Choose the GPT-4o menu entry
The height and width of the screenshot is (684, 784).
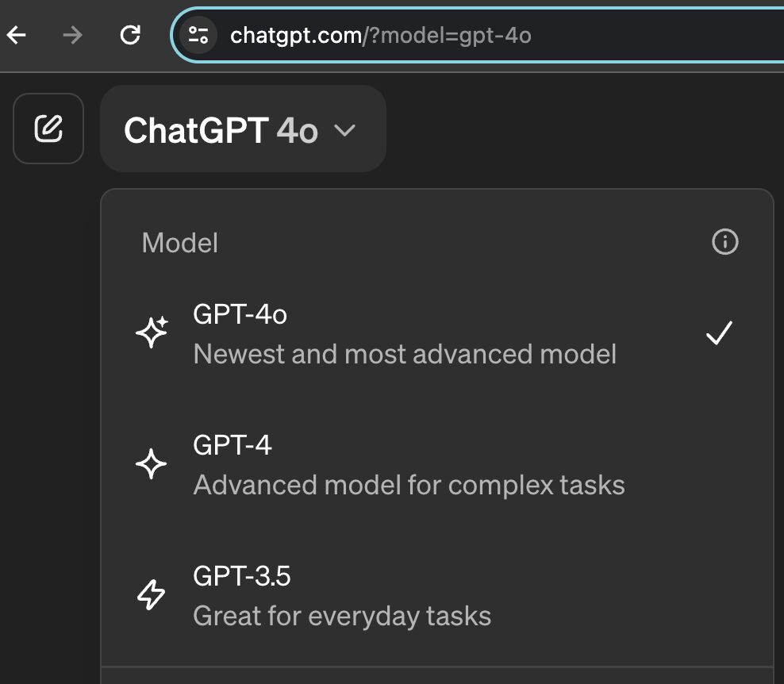coord(437,333)
